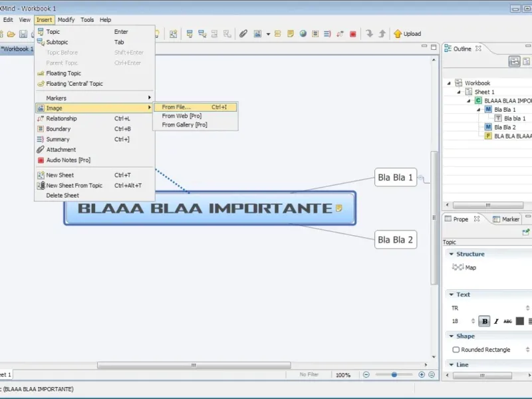The width and height of the screenshot is (532, 399).
Task: Switch to the Marker tab
Action: coord(506,219)
